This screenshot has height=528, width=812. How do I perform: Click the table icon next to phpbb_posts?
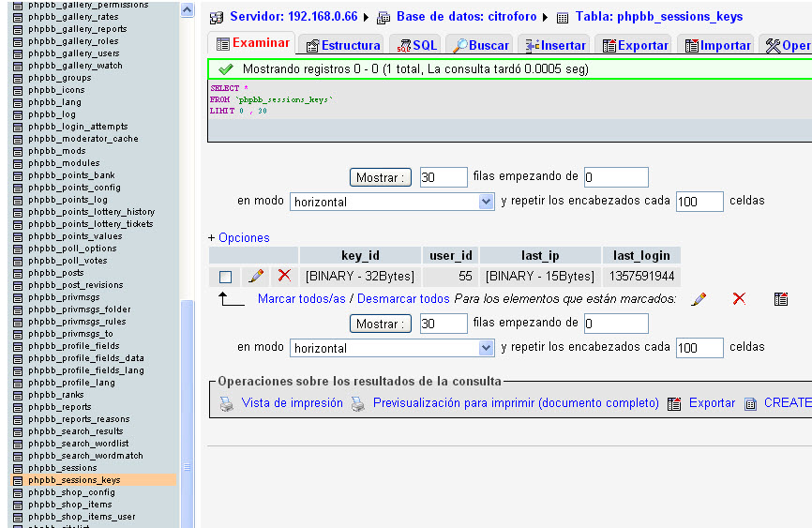point(18,273)
